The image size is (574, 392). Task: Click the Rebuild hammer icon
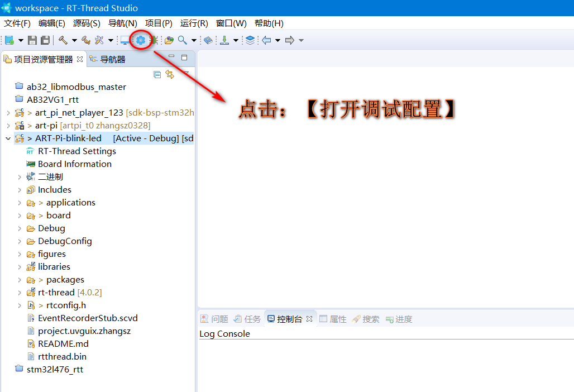pyautogui.click(x=86, y=40)
